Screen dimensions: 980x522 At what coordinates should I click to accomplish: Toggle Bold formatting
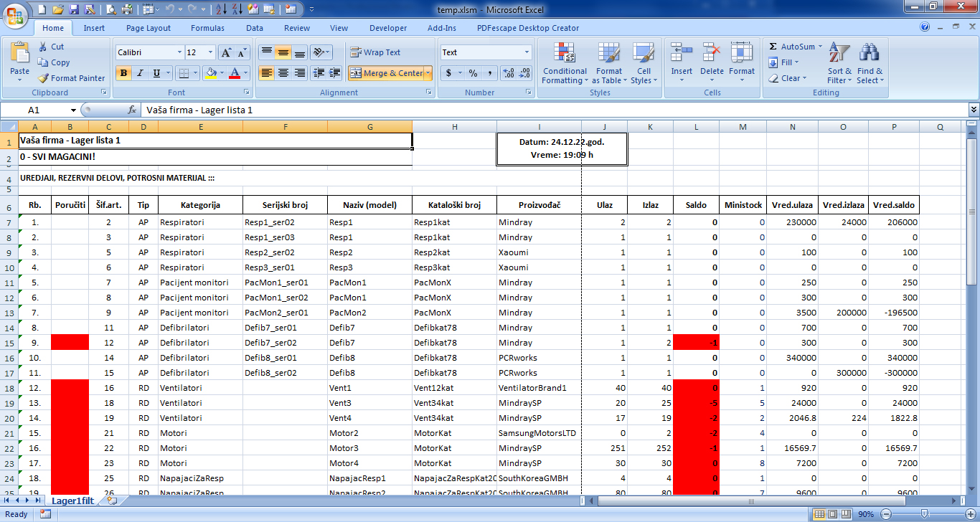[123, 73]
